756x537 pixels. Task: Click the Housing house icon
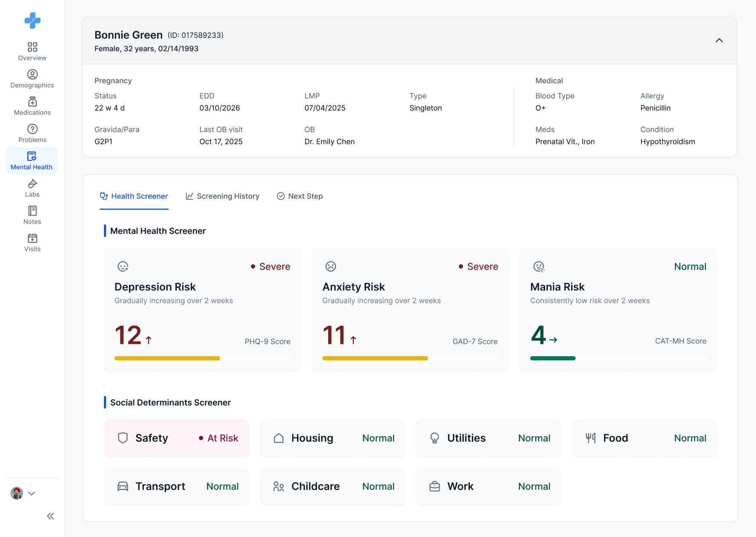pyautogui.click(x=279, y=438)
